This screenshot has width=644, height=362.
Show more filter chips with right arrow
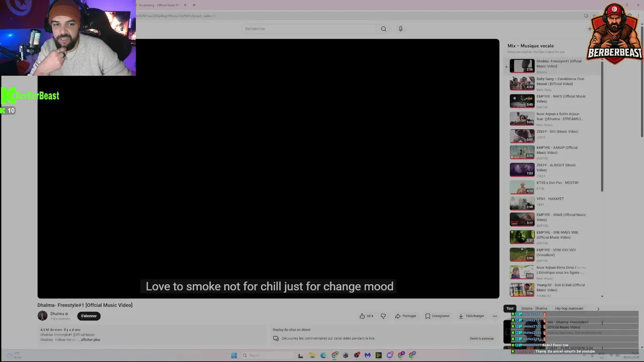598,309
